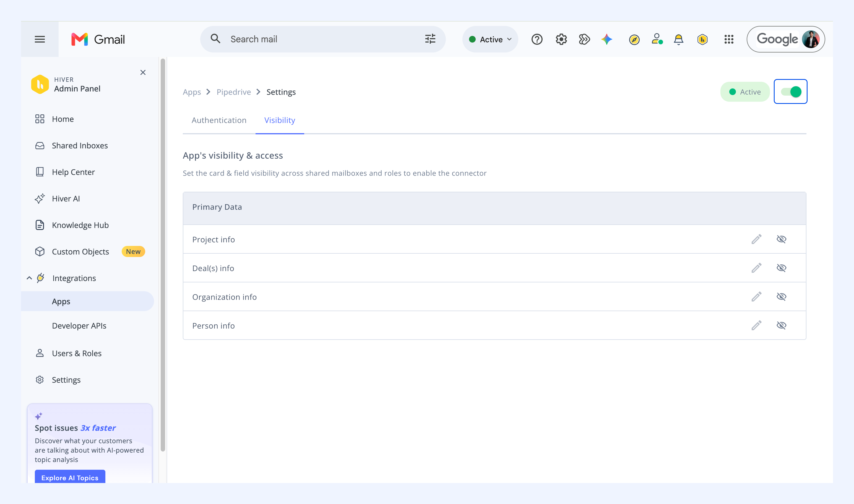
Task: Edit Organization info with pencil icon
Action: [x=756, y=296]
